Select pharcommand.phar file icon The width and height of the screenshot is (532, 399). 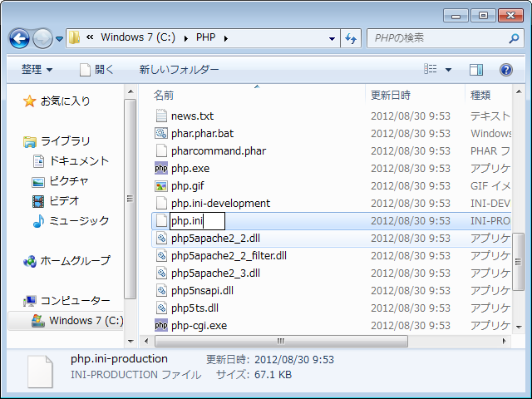pos(161,150)
